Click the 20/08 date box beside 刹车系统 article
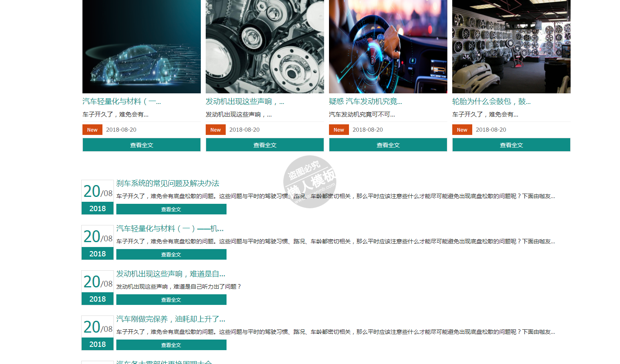The width and height of the screenshot is (620, 364). click(98, 197)
